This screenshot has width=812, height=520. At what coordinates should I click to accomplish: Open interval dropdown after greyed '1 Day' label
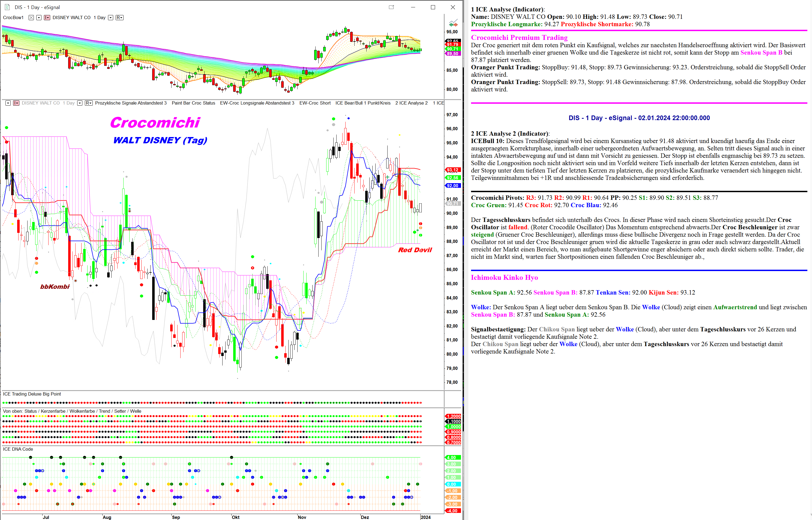[80, 103]
